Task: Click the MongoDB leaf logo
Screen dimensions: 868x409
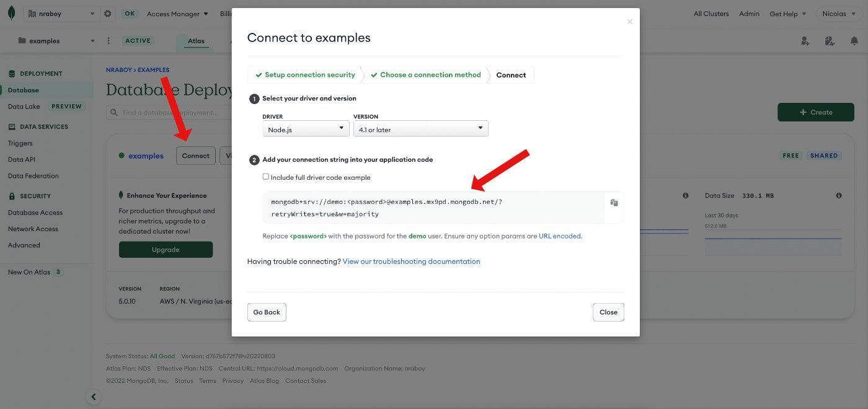Action: 11,13
